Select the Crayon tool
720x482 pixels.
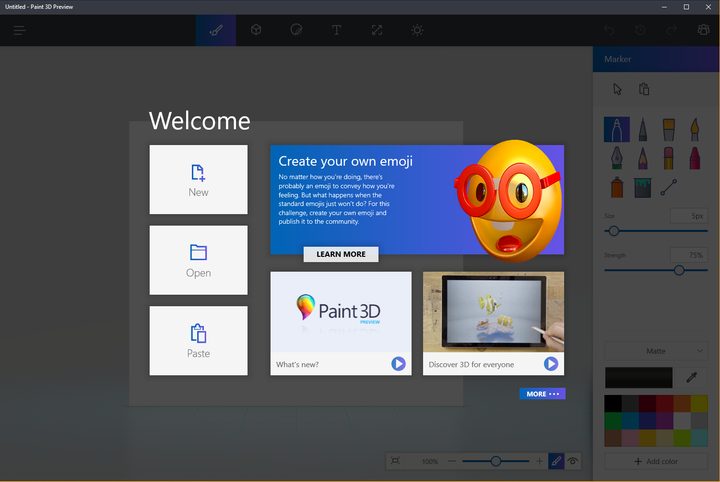695,158
